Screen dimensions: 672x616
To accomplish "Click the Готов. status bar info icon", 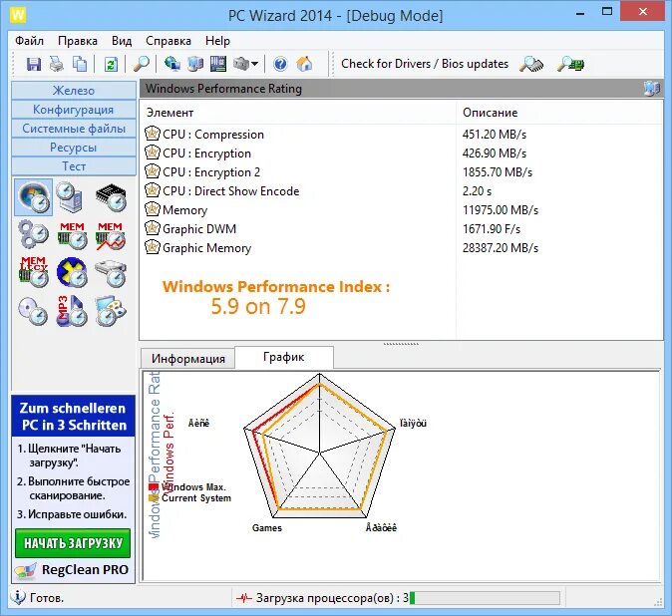I will pos(18,597).
